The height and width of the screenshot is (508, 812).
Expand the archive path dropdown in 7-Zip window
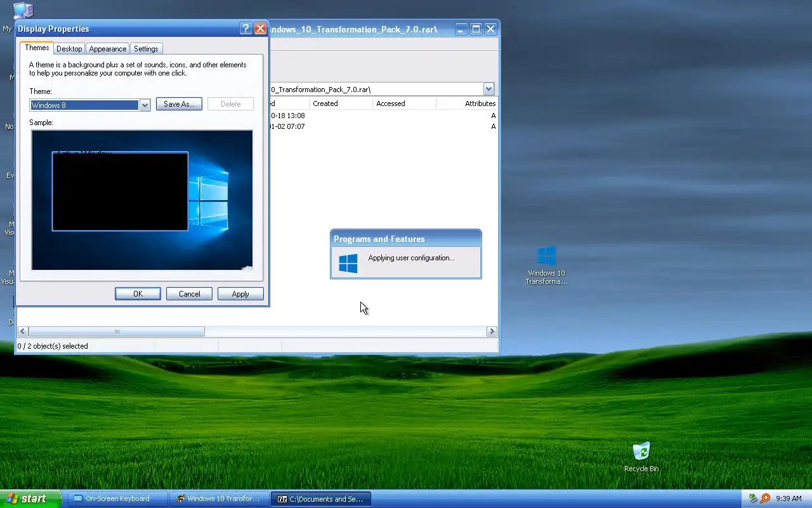(488, 90)
